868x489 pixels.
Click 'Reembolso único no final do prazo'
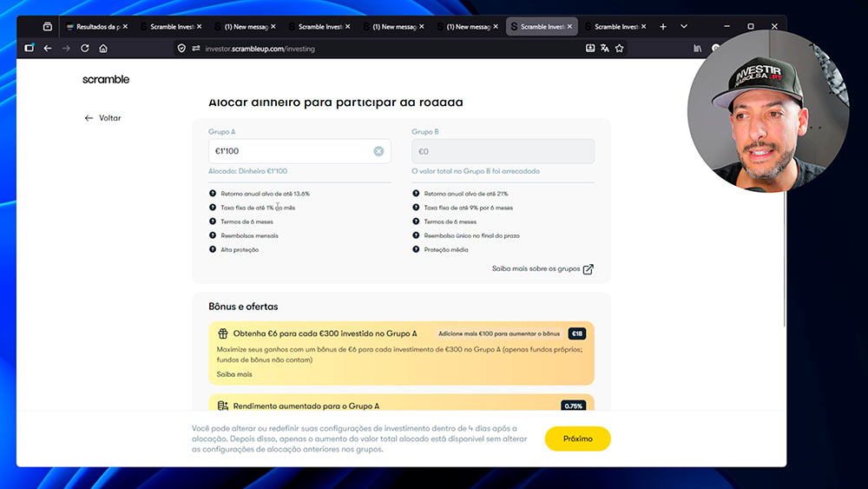tap(471, 235)
